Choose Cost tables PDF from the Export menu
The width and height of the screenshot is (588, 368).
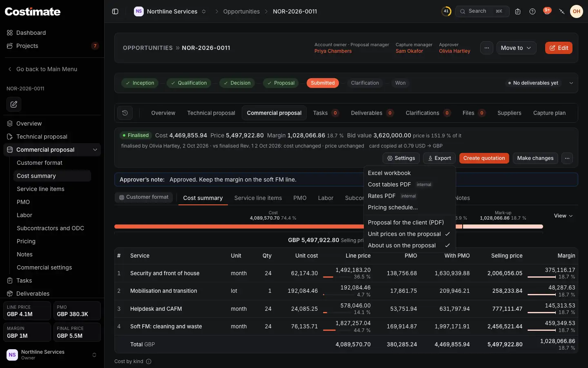(x=409, y=184)
